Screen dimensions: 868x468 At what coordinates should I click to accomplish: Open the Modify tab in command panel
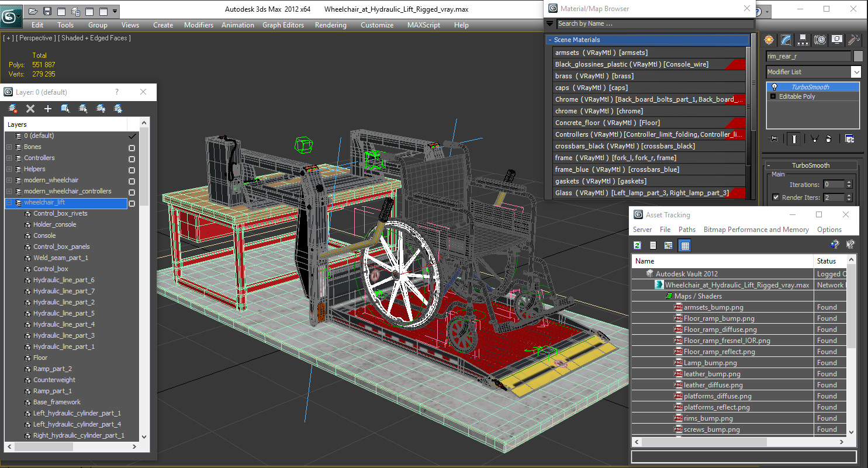[786, 40]
